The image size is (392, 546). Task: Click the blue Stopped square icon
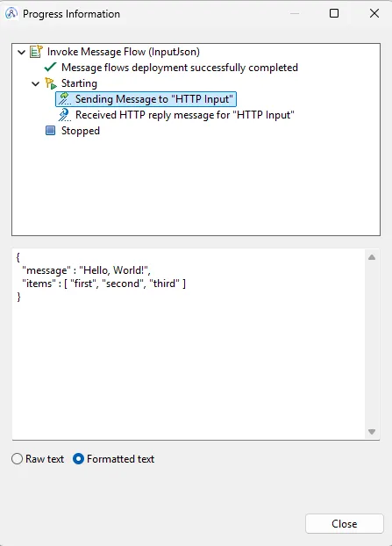coord(51,131)
